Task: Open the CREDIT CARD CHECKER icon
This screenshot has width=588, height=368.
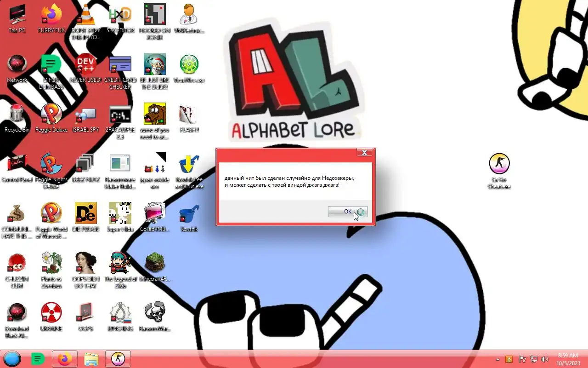Action: pos(120,71)
